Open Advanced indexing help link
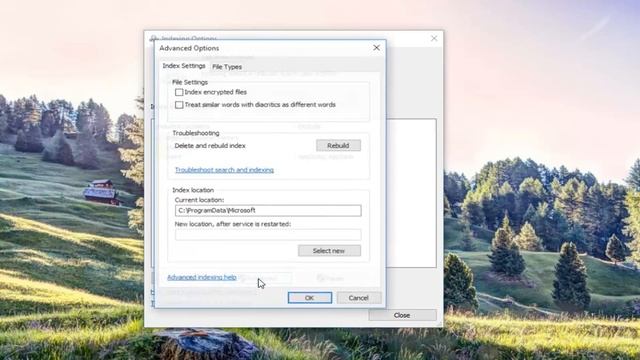Screen dimensions: 640x360 [x=202, y=277]
